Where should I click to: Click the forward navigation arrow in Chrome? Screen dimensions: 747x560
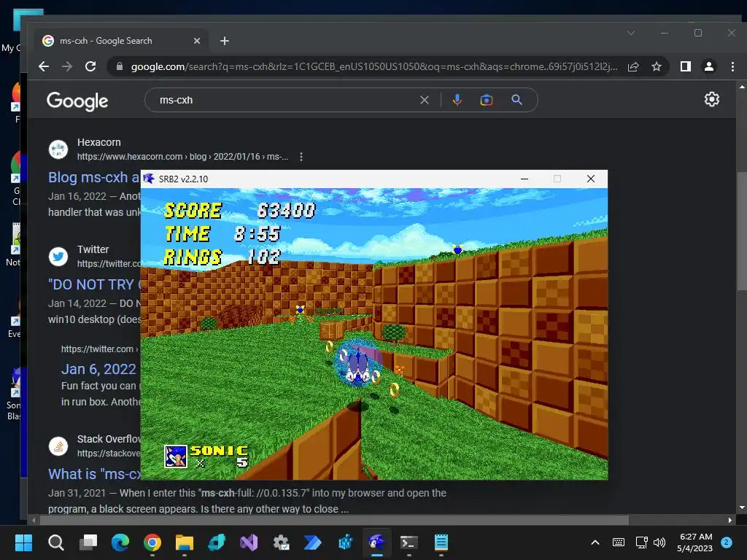(67, 66)
